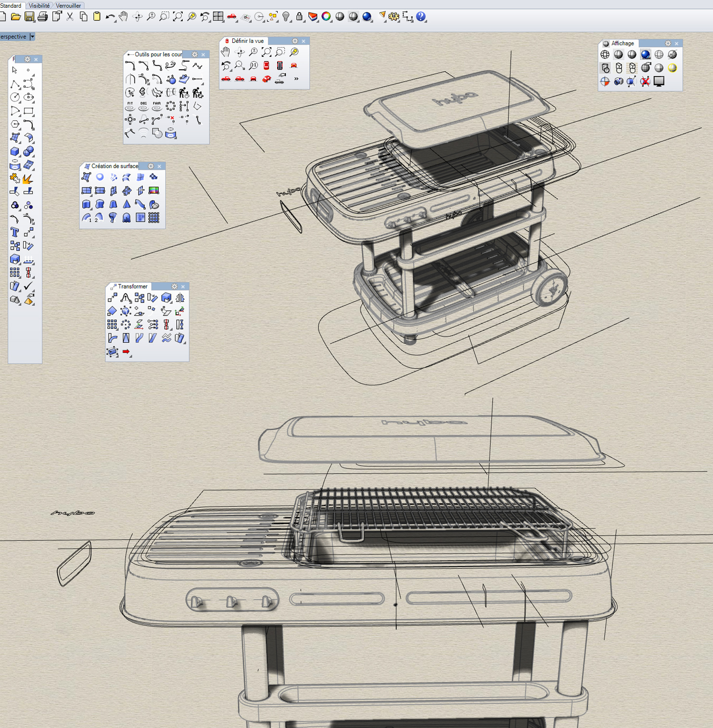Pick the Fillet curves tool in Outils pour les courbes

click(x=130, y=65)
